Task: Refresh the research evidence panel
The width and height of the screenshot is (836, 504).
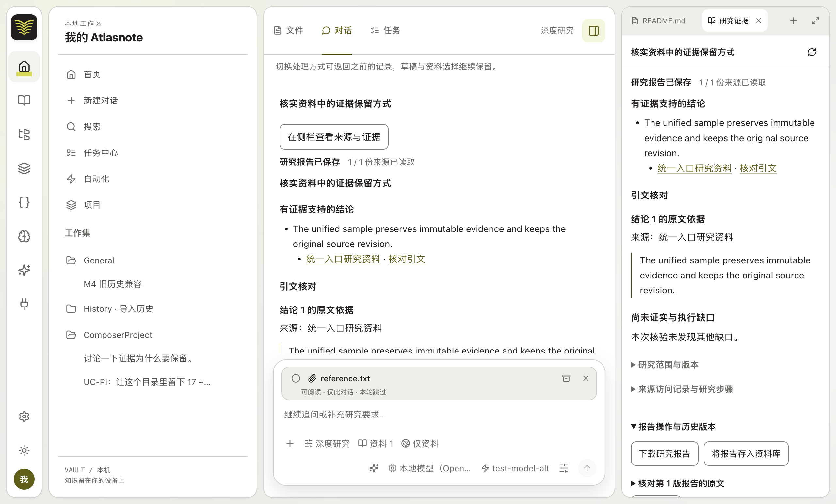Action: click(x=812, y=52)
